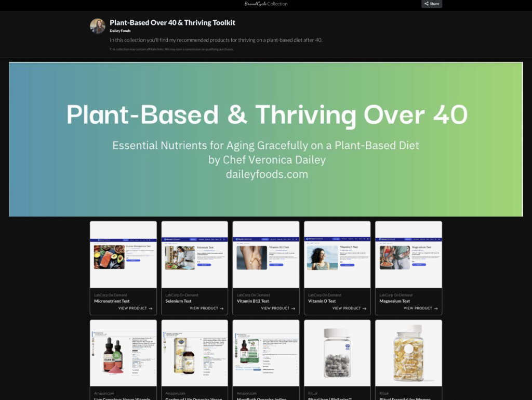
Task: Click the Dailey Foods profile avatar
Action: tap(98, 27)
